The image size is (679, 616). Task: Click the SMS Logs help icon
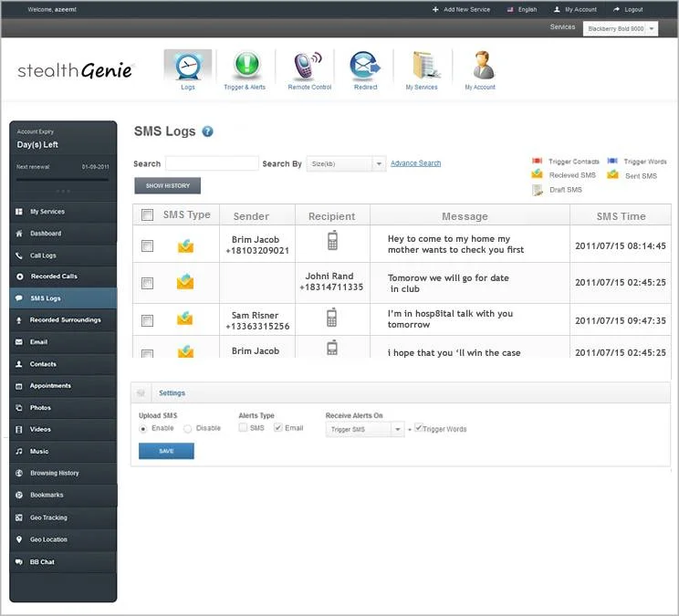click(x=208, y=131)
